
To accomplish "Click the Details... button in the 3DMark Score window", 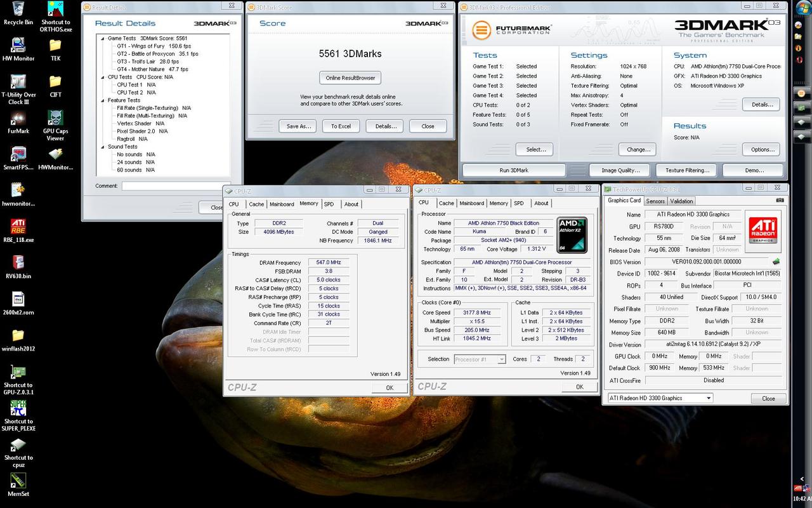I will tap(384, 126).
